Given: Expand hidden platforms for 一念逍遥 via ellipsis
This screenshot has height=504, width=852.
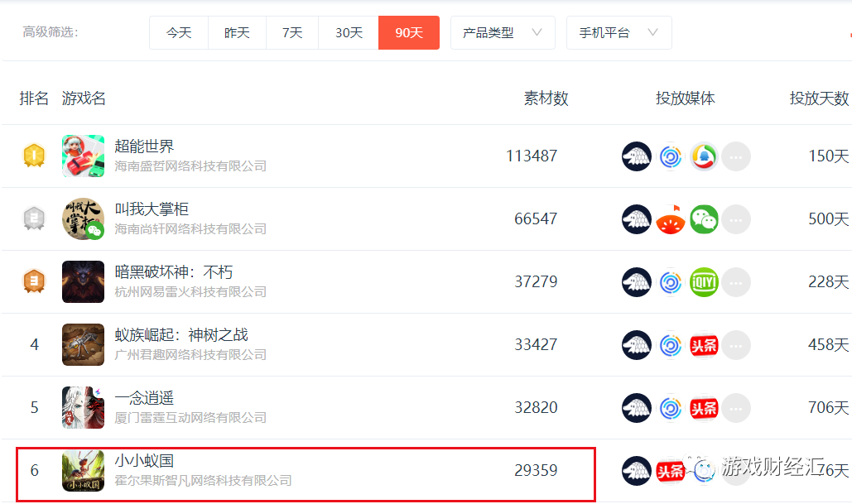Looking at the screenshot, I should click(735, 407).
